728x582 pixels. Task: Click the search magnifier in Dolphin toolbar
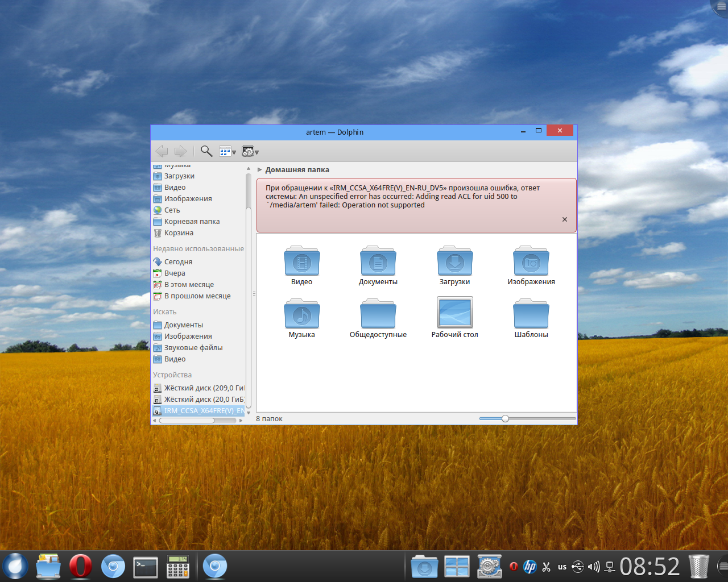click(x=206, y=151)
